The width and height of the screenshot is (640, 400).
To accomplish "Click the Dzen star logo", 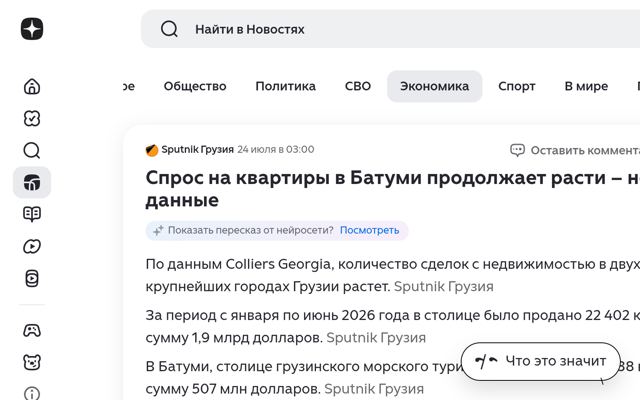I will [32, 29].
